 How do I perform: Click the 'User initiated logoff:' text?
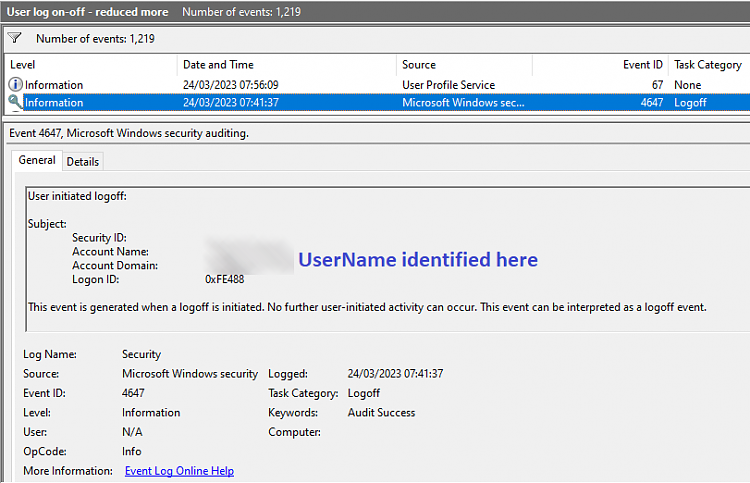pyautogui.click(x=77, y=196)
